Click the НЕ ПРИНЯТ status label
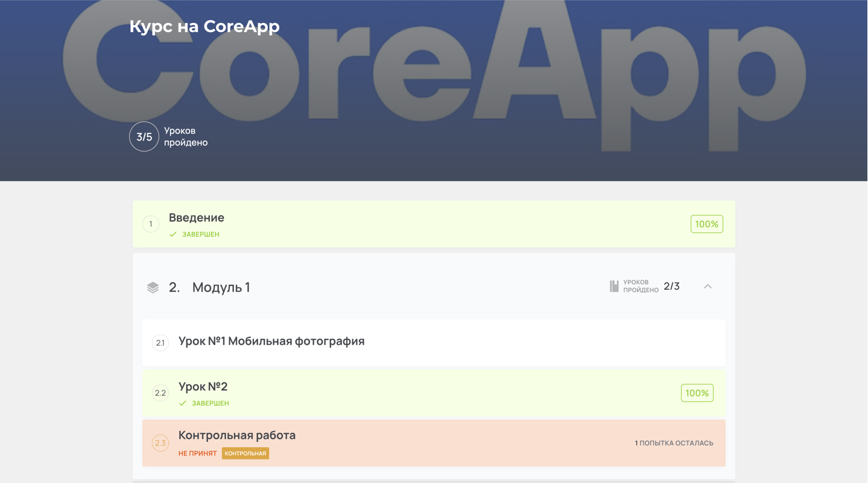 coord(197,453)
